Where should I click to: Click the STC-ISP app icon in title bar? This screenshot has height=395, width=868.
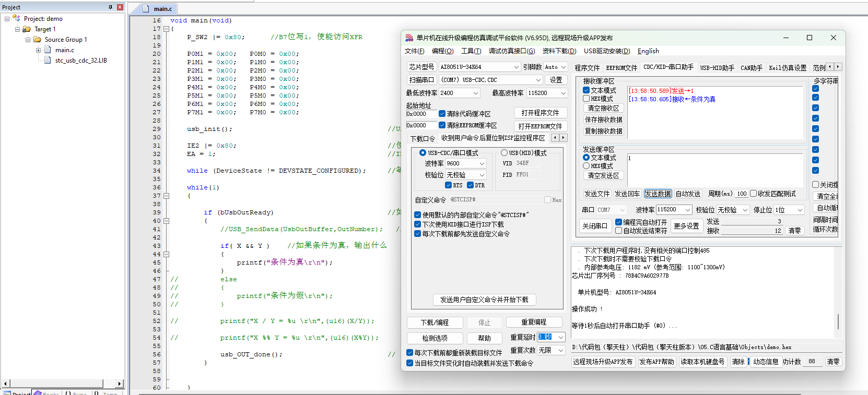click(x=409, y=38)
